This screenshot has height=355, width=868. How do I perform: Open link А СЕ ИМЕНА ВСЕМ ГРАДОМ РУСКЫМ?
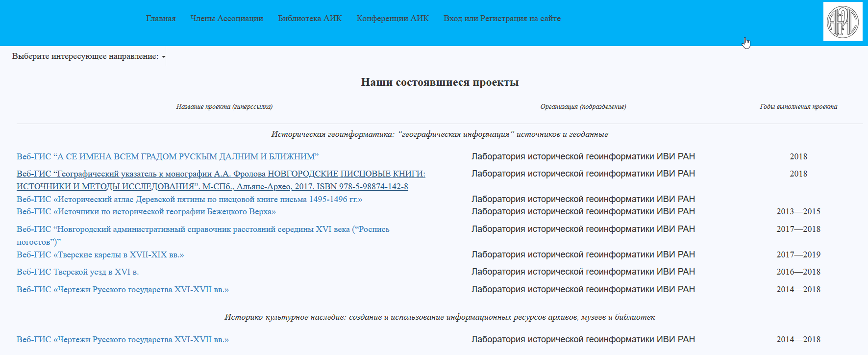168,156
